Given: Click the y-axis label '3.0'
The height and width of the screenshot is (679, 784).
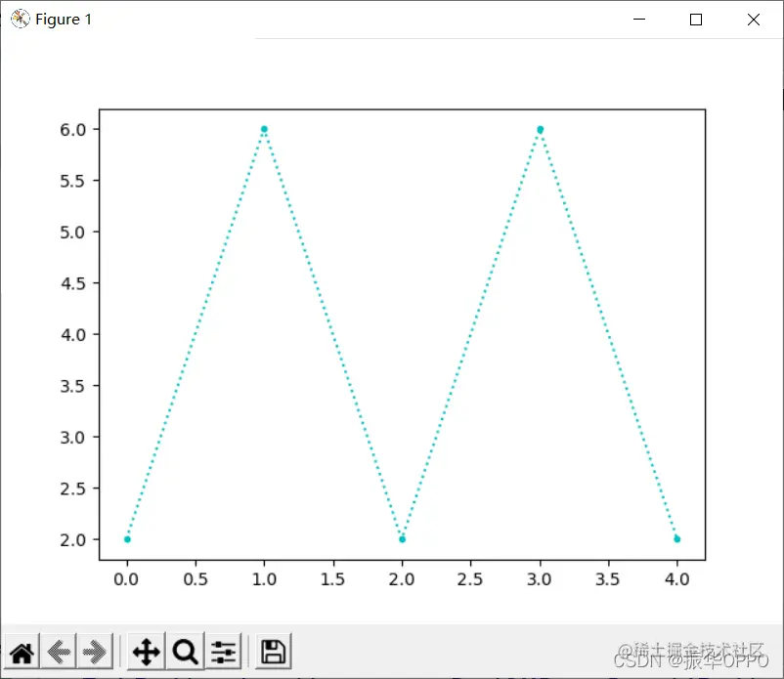Looking at the screenshot, I should tap(73, 438).
